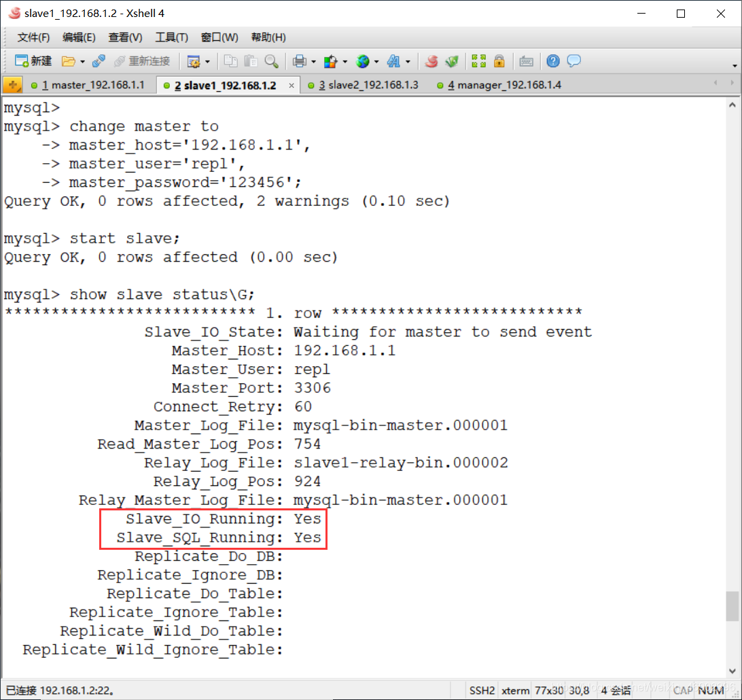
Task: Click the green Xftp transfer icon
Action: (452, 61)
